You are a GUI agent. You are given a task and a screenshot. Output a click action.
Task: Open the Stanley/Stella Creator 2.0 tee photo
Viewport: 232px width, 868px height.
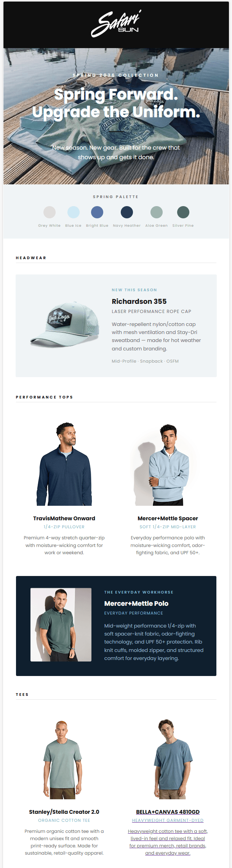[x=64, y=760]
